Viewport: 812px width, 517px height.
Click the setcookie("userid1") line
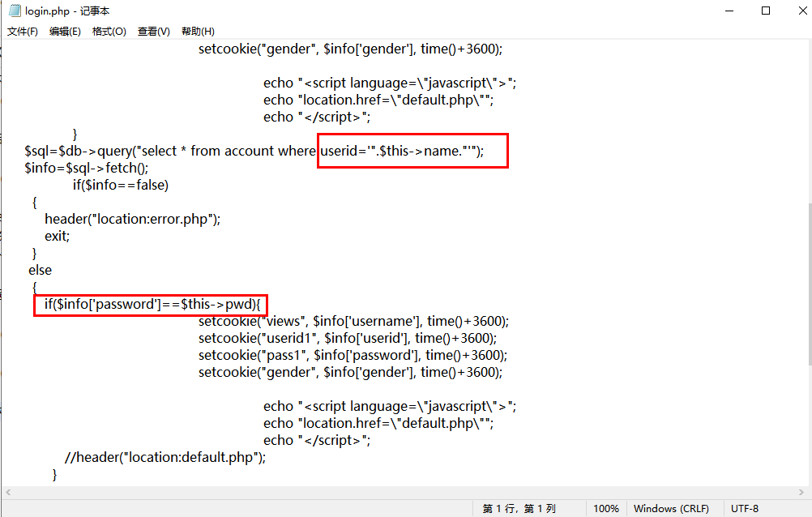[x=348, y=338]
